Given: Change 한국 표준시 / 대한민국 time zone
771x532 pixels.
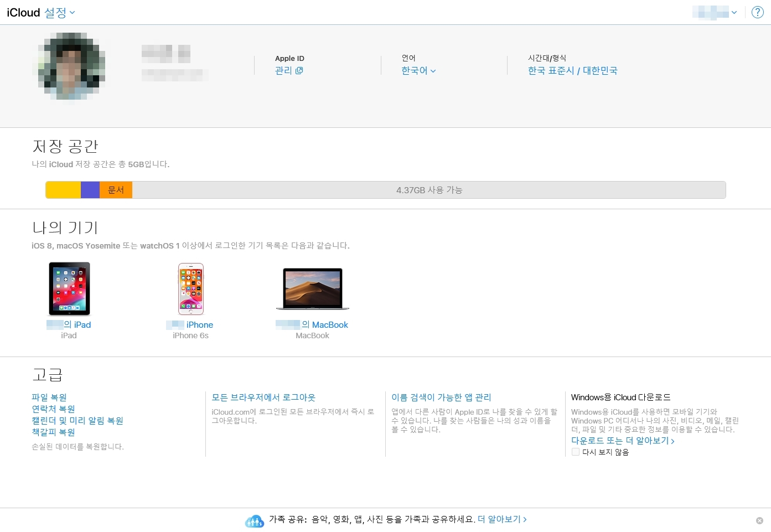Looking at the screenshot, I should [x=572, y=70].
